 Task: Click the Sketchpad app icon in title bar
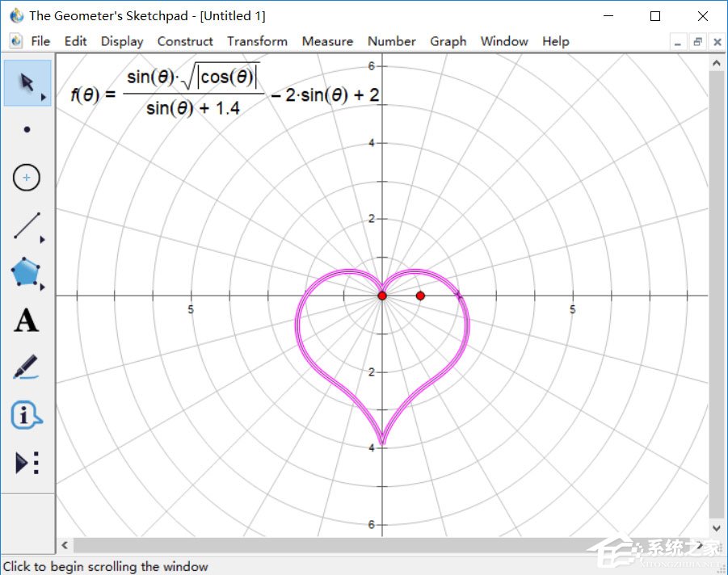[17, 16]
